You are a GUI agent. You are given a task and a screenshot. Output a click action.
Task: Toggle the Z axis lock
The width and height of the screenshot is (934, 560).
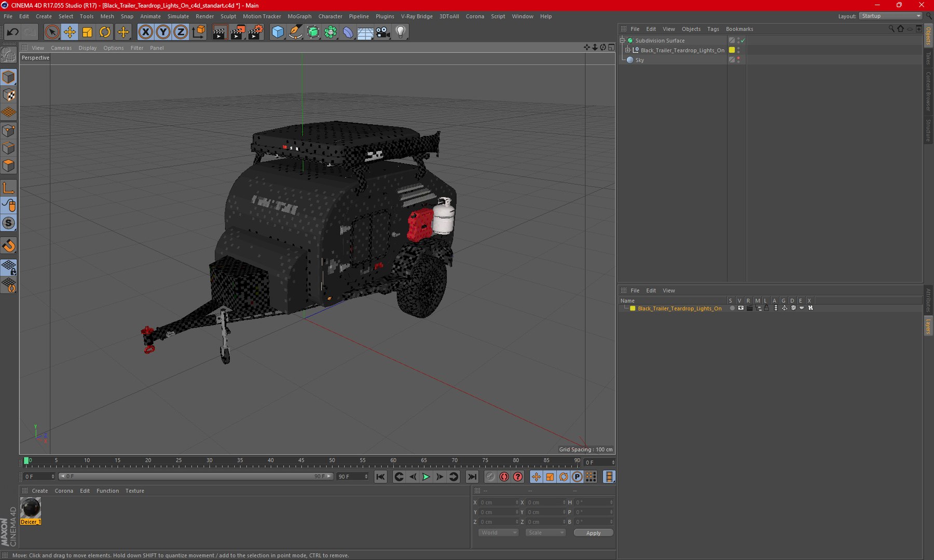click(x=181, y=32)
